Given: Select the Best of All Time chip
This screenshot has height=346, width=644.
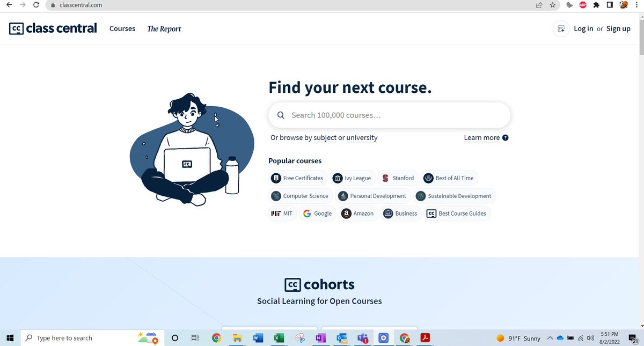Looking at the screenshot, I should tap(449, 178).
